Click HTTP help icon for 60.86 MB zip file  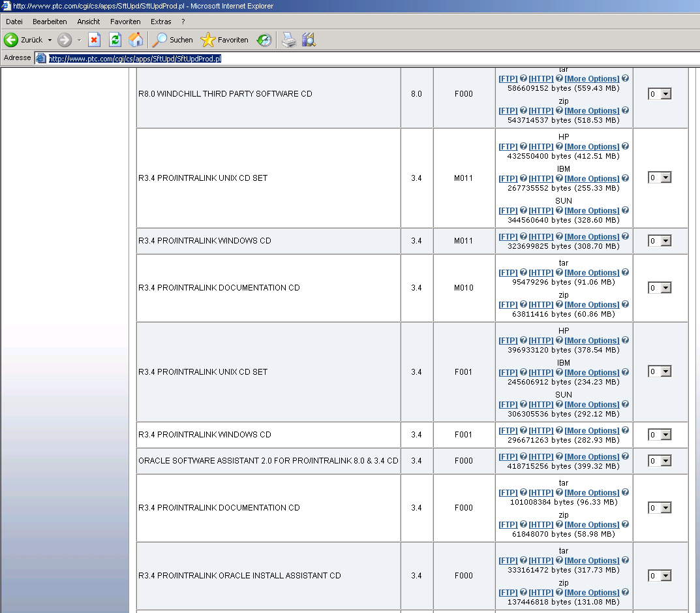point(559,304)
